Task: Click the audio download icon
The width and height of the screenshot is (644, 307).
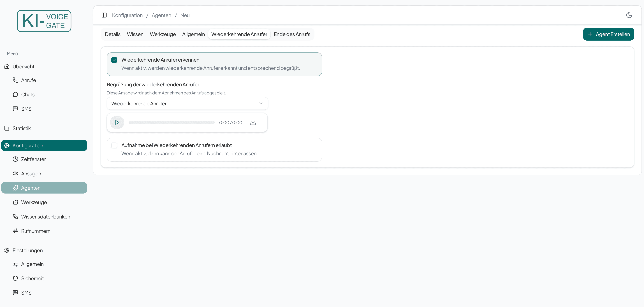Action: click(x=253, y=122)
